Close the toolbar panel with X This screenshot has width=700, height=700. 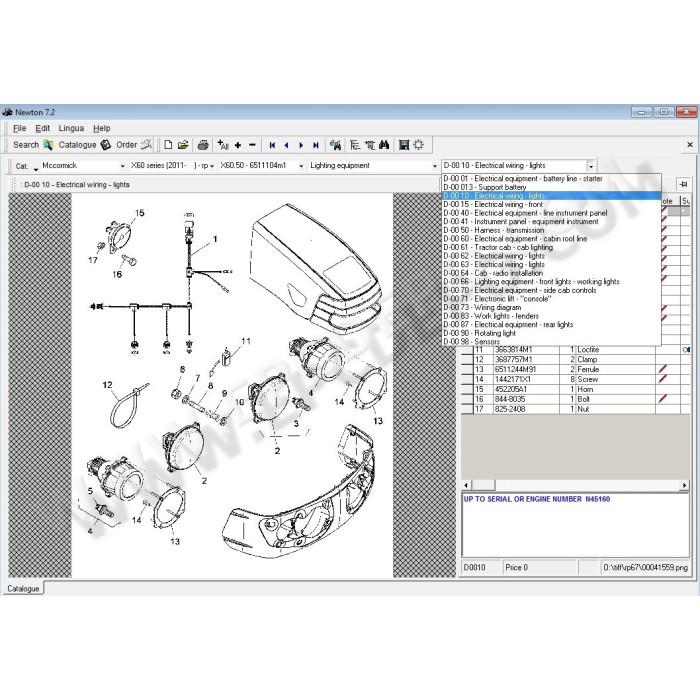click(690, 145)
